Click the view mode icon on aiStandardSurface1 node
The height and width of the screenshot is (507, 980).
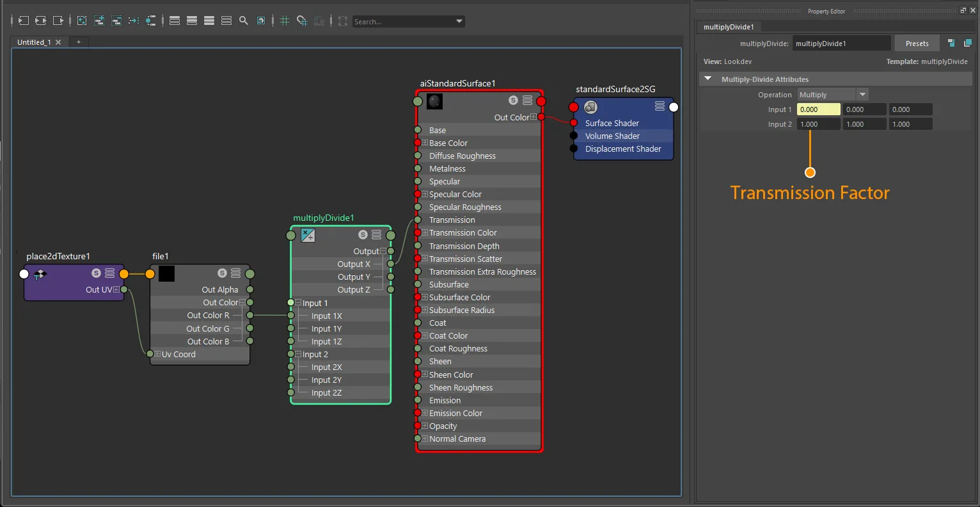(528, 101)
